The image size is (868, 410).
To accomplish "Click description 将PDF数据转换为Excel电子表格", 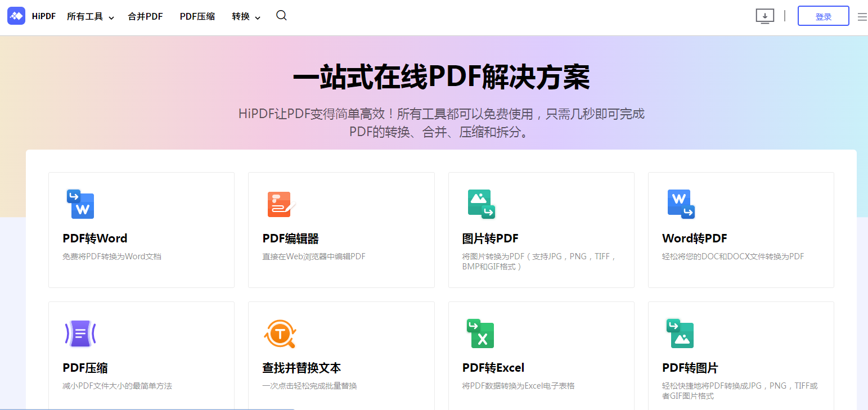I will pyautogui.click(x=518, y=386).
